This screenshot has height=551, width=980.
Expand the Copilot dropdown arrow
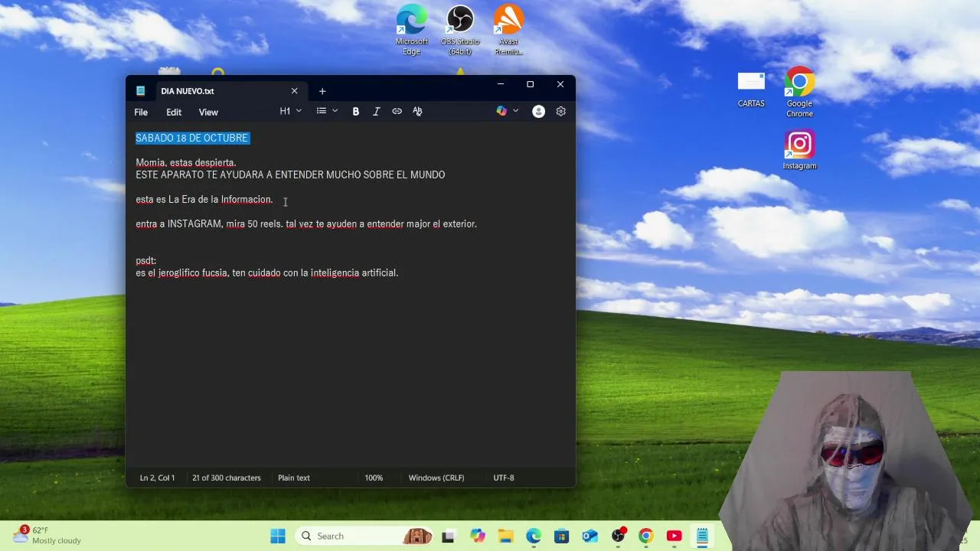pos(515,111)
